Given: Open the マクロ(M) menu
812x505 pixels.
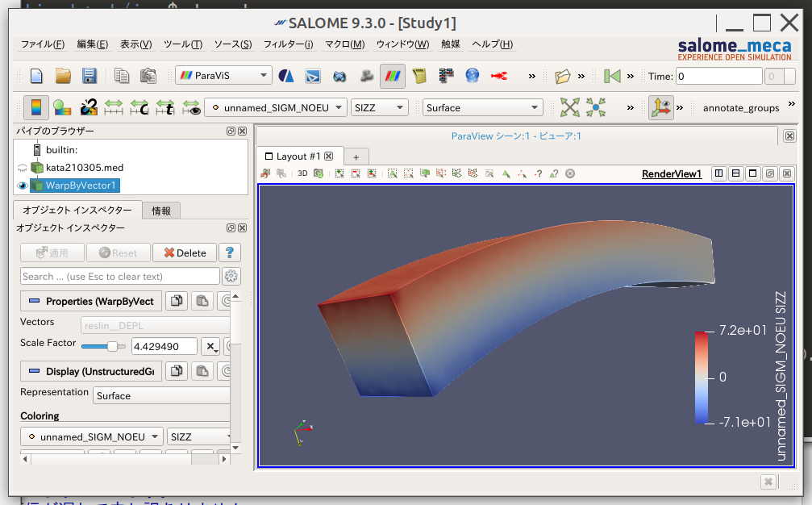Looking at the screenshot, I should (344, 44).
